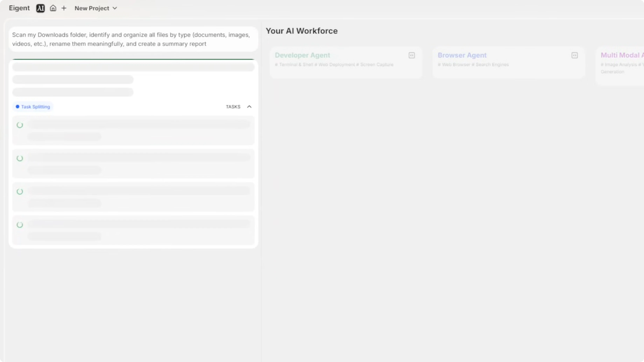Click the second task's loading spinner
This screenshot has width=644, height=362.
click(x=20, y=158)
